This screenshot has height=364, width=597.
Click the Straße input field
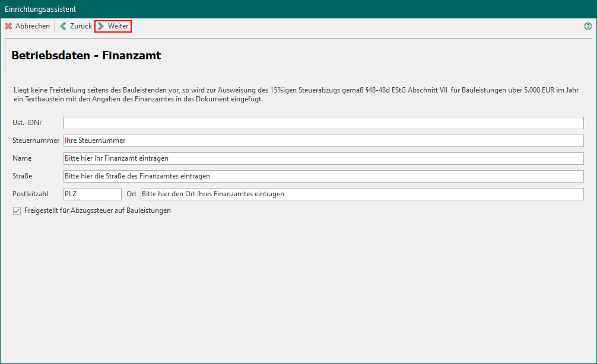coord(323,176)
